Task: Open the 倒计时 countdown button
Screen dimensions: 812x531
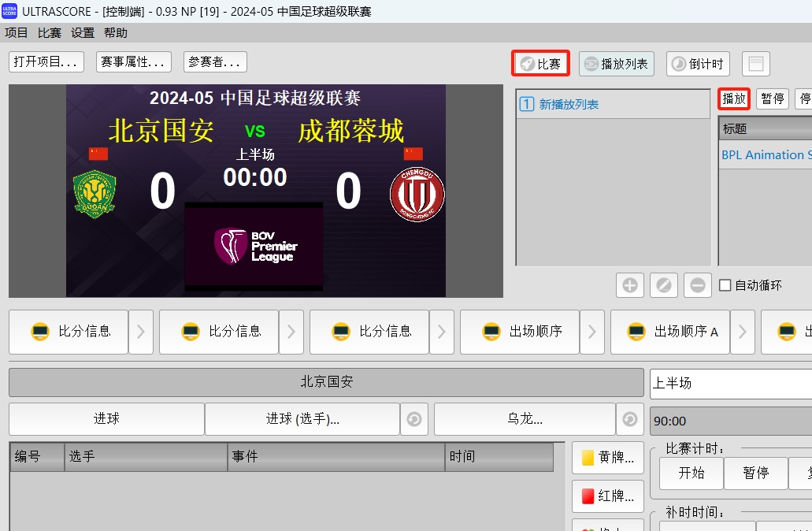Action: coord(698,64)
